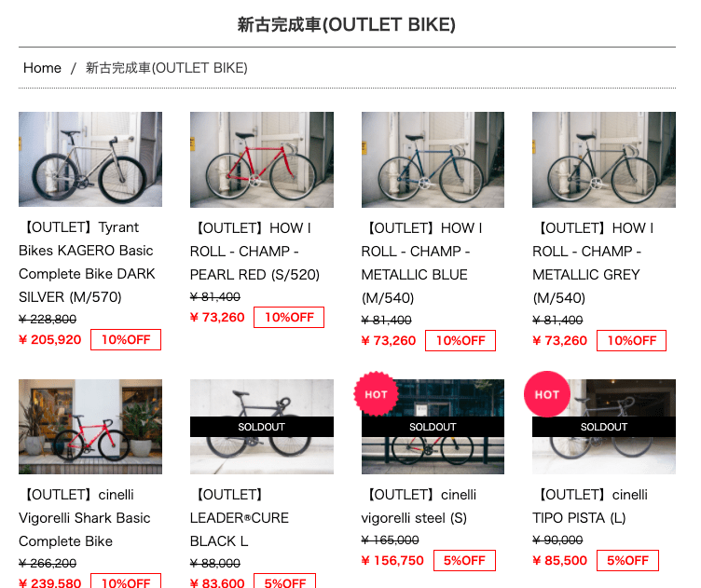This screenshot has width=701, height=588.
Task: Open the METALLIC BLUE CHAMP bike photo
Action: point(433,159)
